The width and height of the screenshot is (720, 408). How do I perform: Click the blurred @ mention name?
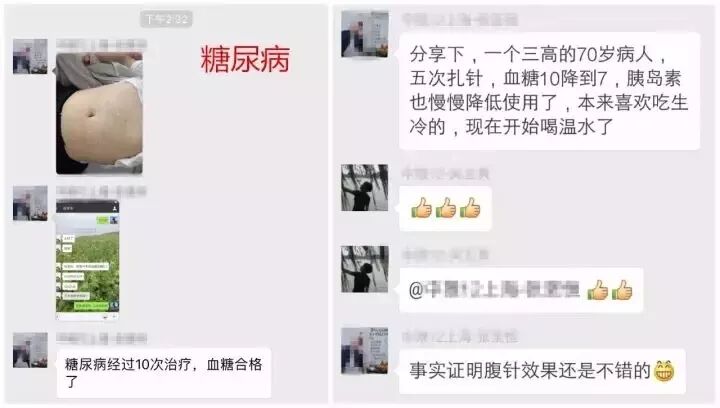[494, 290]
